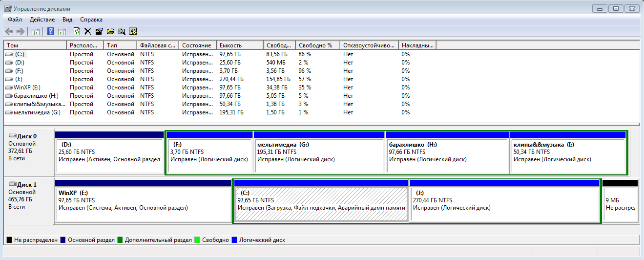This screenshot has width=644, height=260.
Task: Select the мельтимедиа (G:) partition block on Диск 0
Action: [319, 152]
